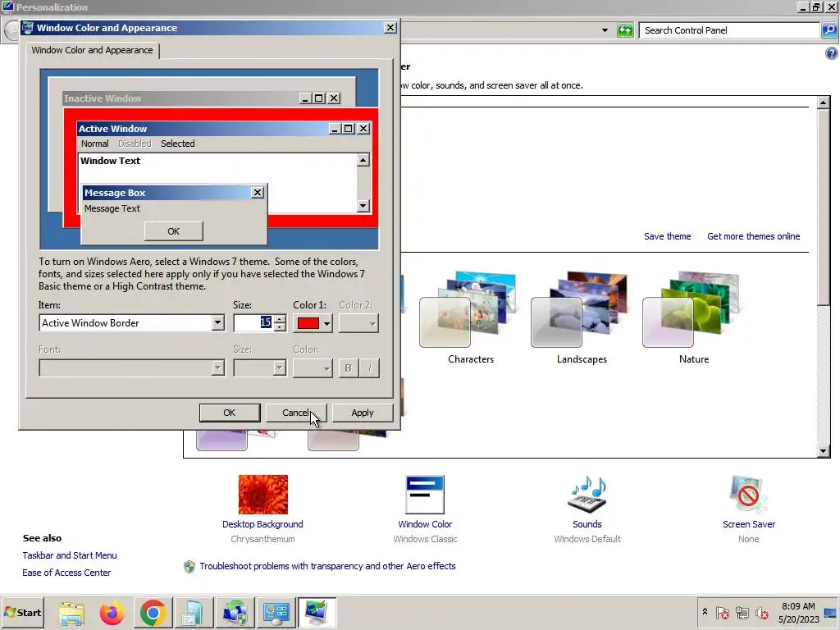Image resolution: width=840 pixels, height=630 pixels.
Task: Open the Control Panel taskbar icon
Action: [x=276, y=612]
